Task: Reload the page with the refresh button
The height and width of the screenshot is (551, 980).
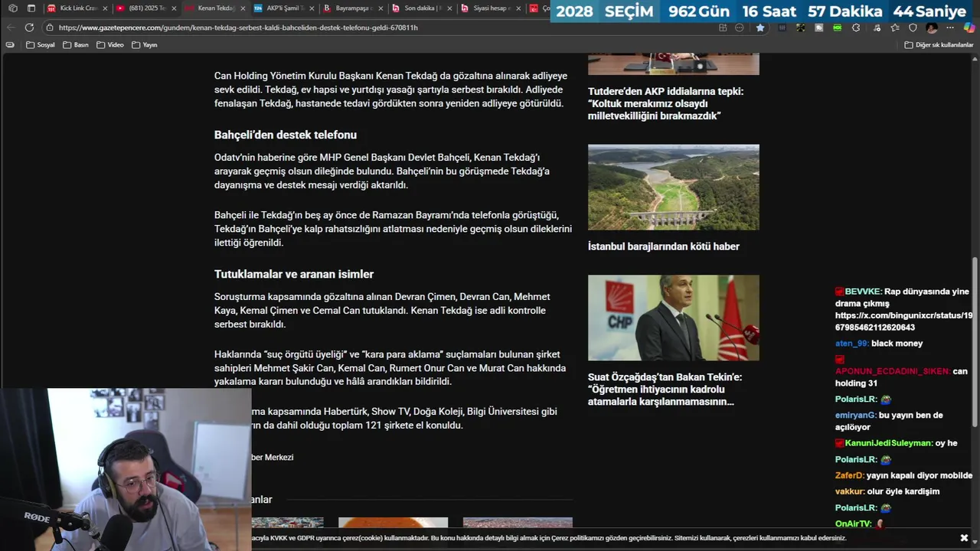Action: (x=29, y=28)
